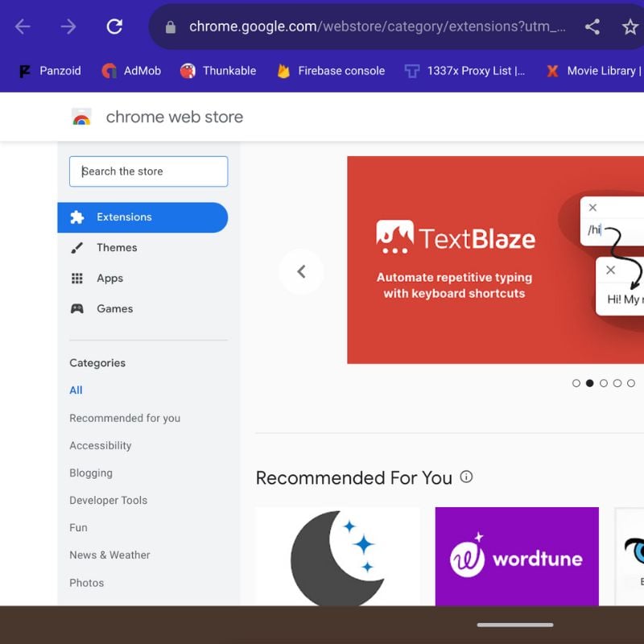Viewport: 644px width, 644px height.
Task: Jump to fourth carousel slide dot
Action: click(617, 383)
